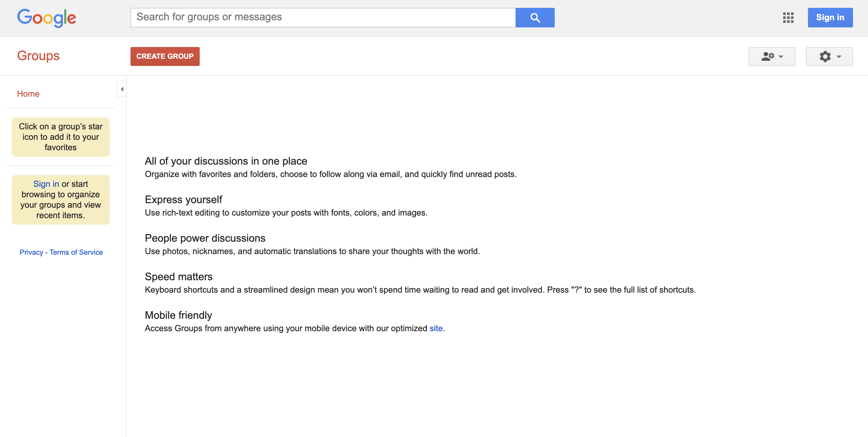Viewport: 868px width, 437px height.
Task: Click the 'Speed matters' heading
Action: point(178,277)
